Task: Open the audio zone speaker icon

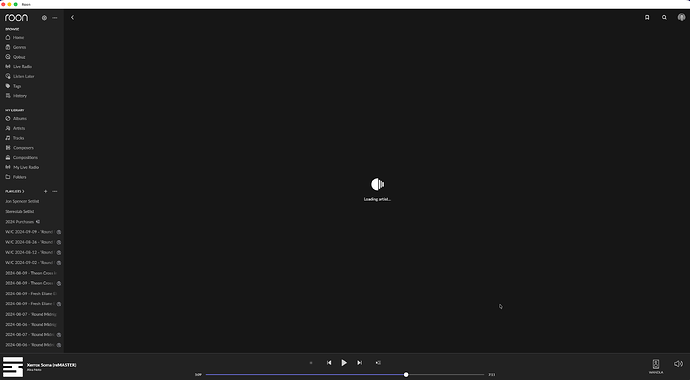Action: tap(656, 364)
